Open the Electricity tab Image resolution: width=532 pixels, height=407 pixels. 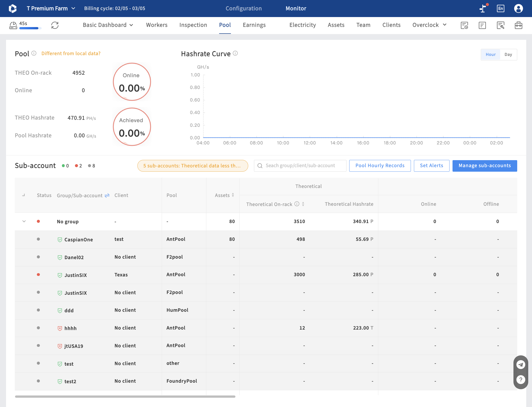303,25
